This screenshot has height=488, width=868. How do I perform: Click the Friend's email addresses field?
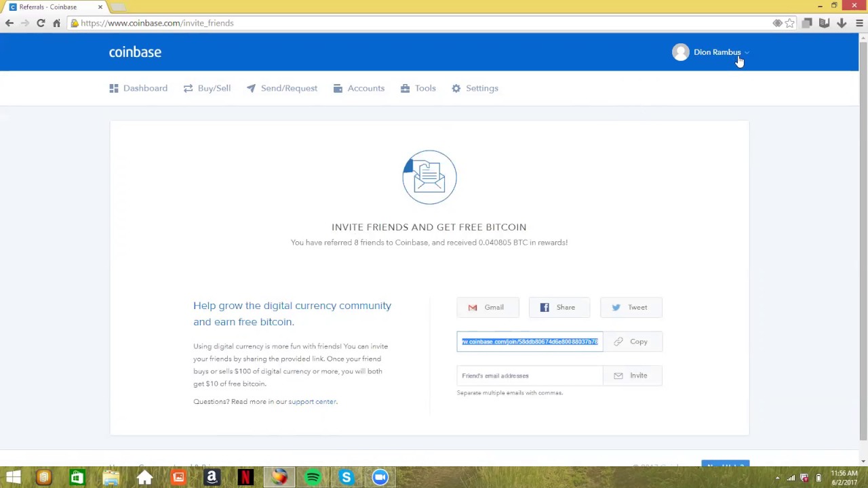pyautogui.click(x=530, y=375)
